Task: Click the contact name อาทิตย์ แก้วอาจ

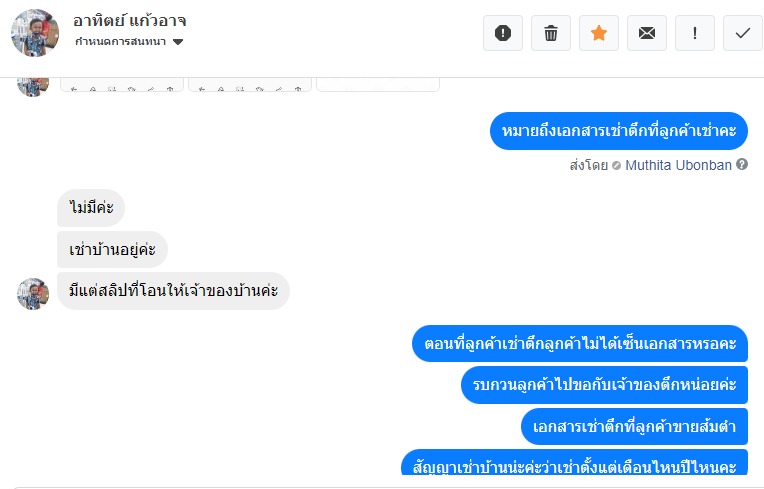Action: 130,21
